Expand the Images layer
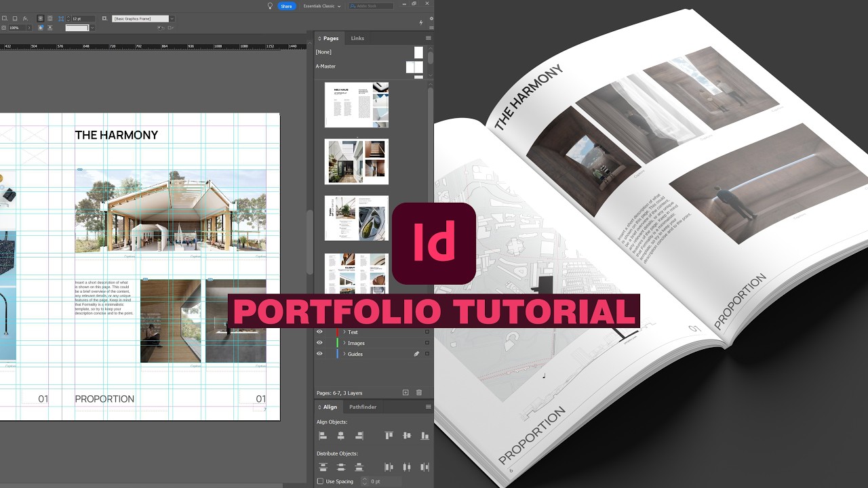This screenshot has height=488, width=868. 344,343
